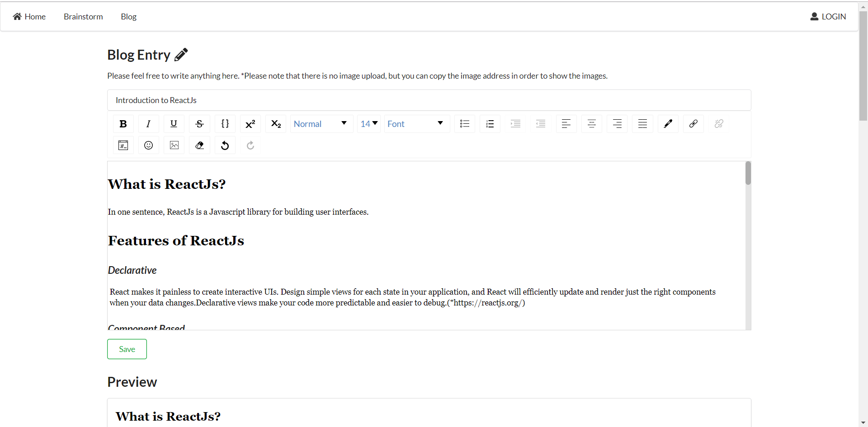Click the redo button
The image size is (868, 427).
(250, 145)
